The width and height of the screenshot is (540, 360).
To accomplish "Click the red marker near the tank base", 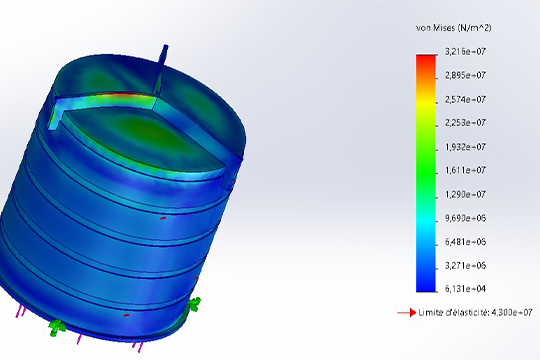I will pos(127,315).
